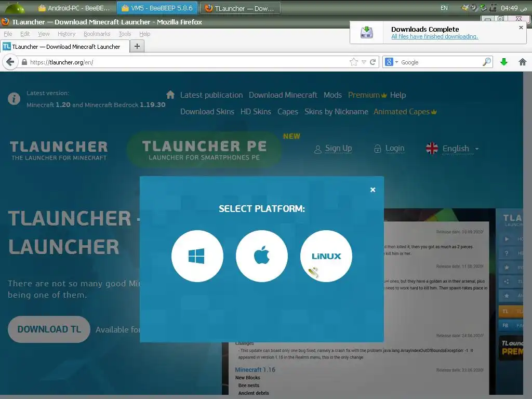Open the Android start menu icon
This screenshot has width=532, height=399.
click(x=15, y=7)
